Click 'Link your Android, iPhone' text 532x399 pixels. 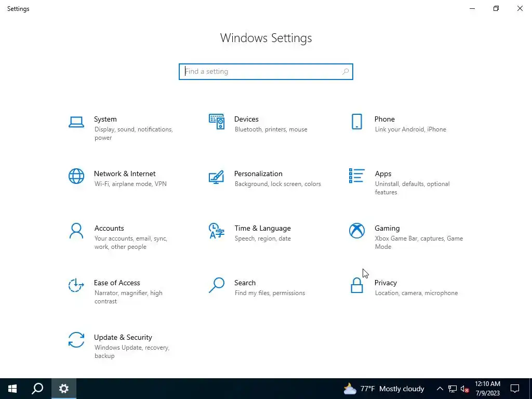410,129
